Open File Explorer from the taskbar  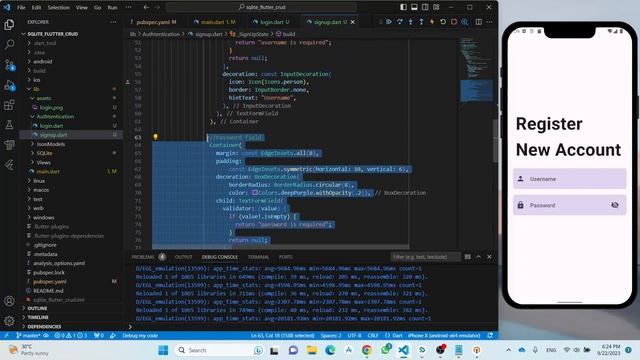click(x=312, y=350)
